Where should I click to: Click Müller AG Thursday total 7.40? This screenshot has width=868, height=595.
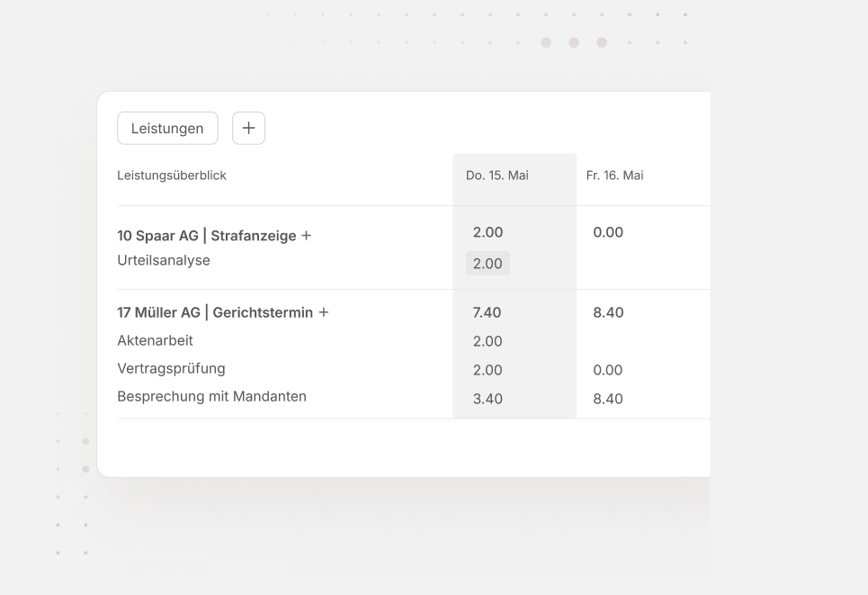tap(488, 313)
